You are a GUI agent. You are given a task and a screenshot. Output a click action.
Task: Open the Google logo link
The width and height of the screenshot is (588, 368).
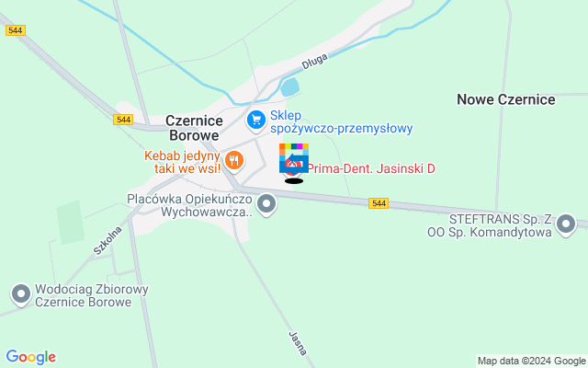30,357
